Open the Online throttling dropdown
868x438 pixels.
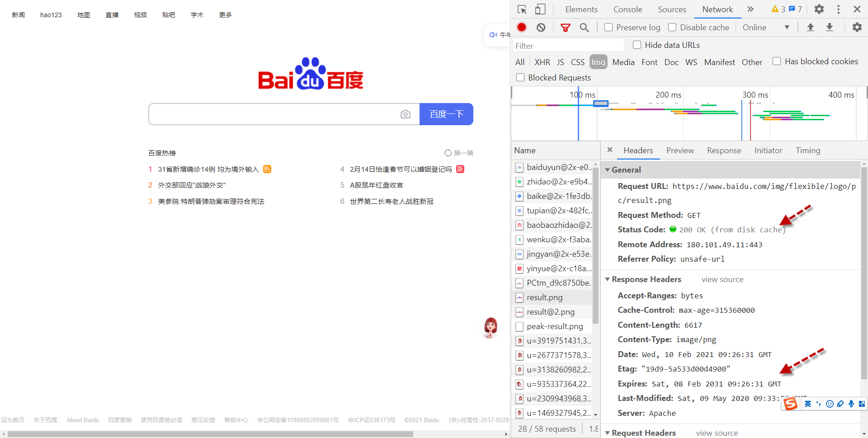[766, 28]
